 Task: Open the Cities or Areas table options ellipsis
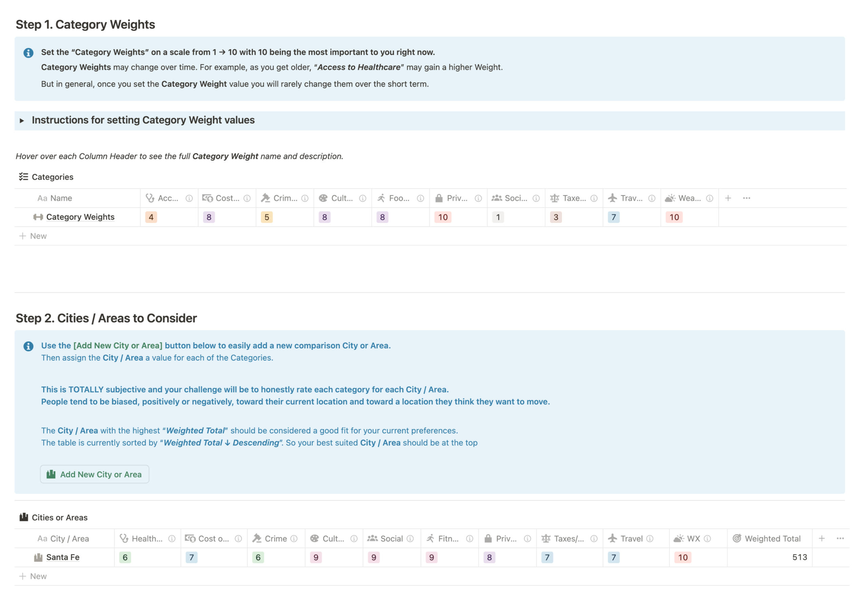(x=840, y=539)
